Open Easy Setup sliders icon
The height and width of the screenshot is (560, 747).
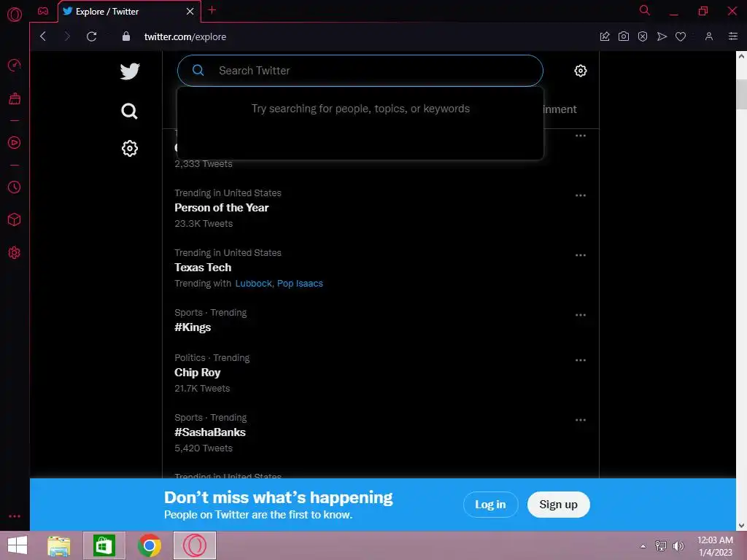(x=733, y=36)
